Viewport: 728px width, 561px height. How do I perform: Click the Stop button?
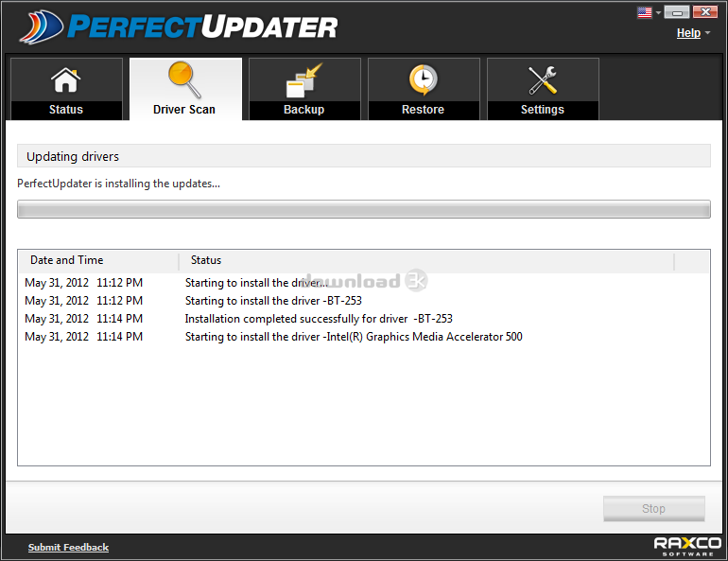click(653, 509)
